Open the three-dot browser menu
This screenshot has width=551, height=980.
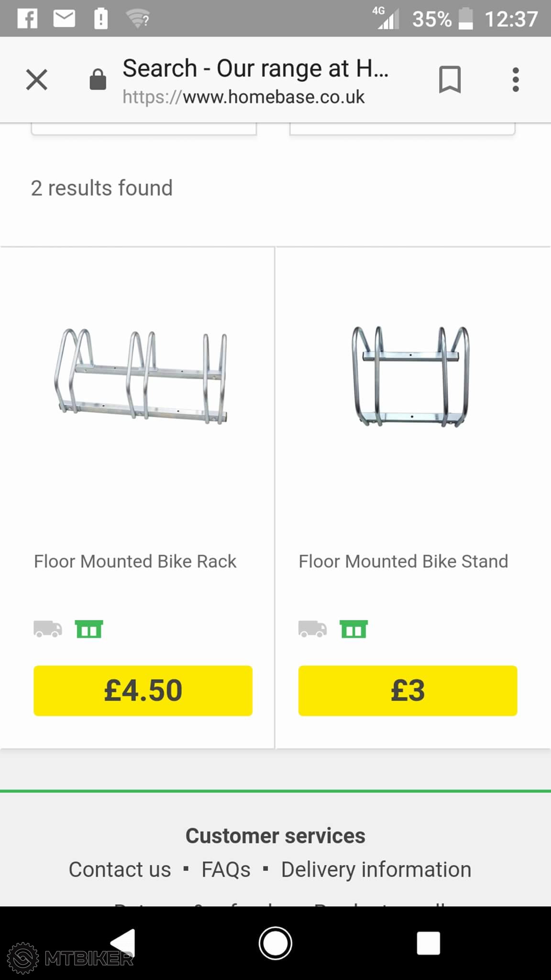click(x=515, y=79)
